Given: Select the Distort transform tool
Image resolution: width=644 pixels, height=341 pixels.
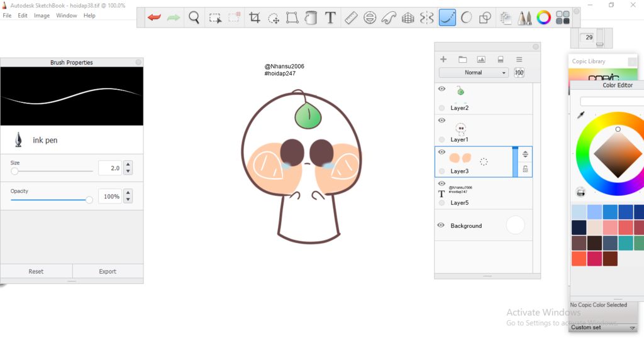Looking at the screenshot, I should [x=292, y=18].
